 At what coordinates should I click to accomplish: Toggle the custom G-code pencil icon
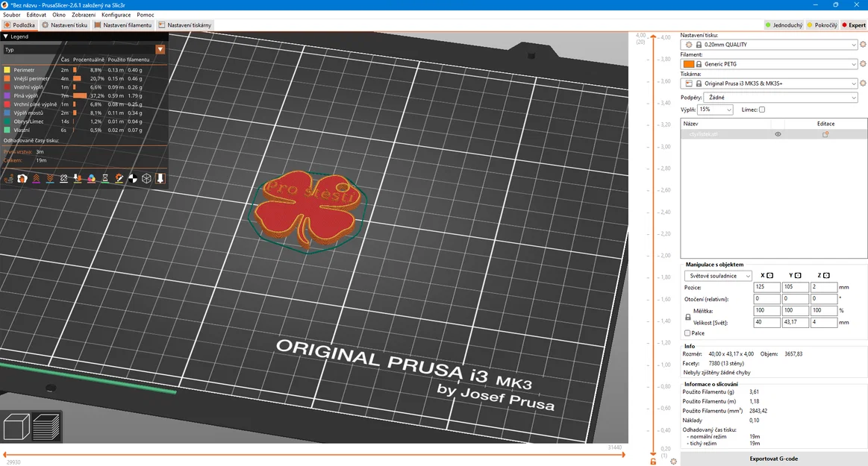120,178
